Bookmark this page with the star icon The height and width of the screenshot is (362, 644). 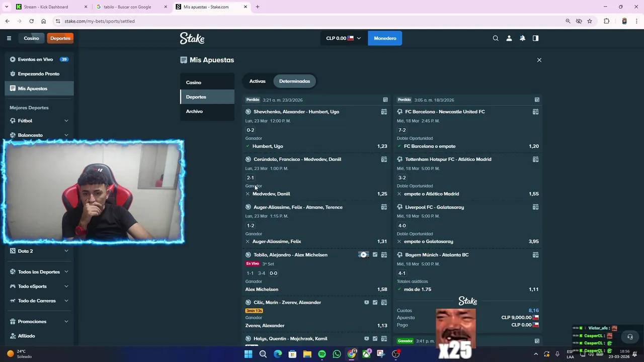[x=590, y=21]
